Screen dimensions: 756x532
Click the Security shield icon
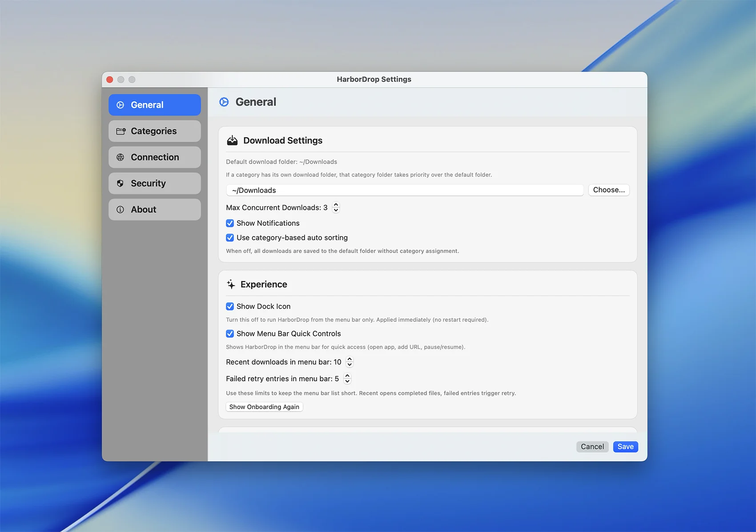coord(120,184)
